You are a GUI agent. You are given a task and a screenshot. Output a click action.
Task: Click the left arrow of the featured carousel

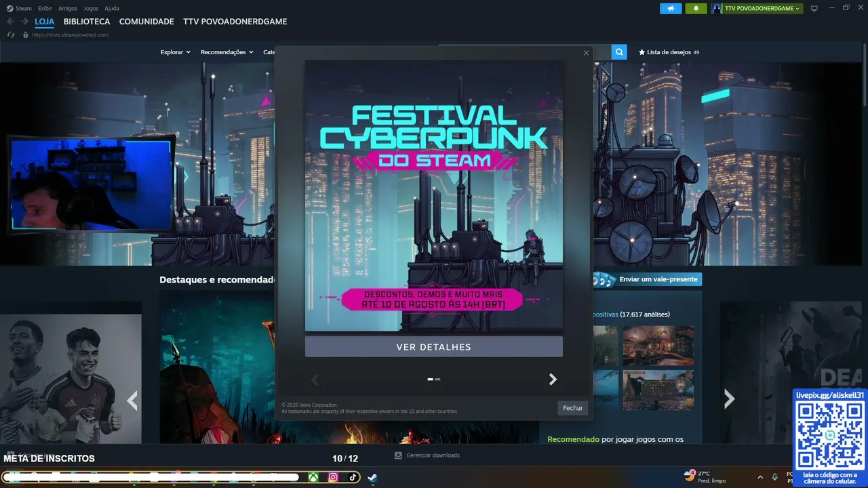132,401
